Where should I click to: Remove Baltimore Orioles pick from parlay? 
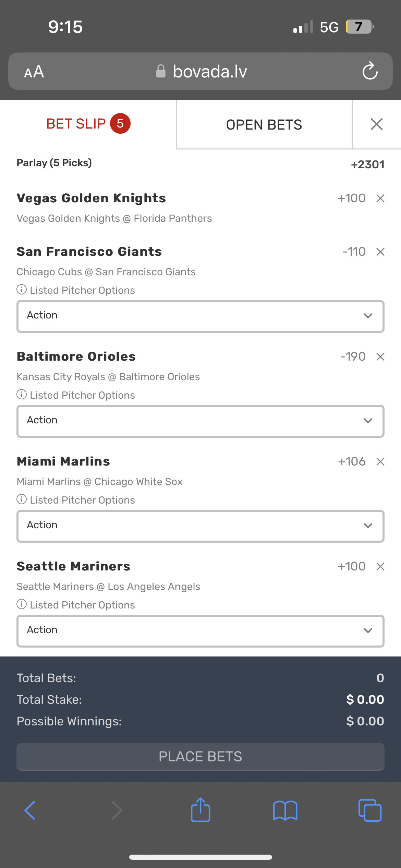[380, 357]
